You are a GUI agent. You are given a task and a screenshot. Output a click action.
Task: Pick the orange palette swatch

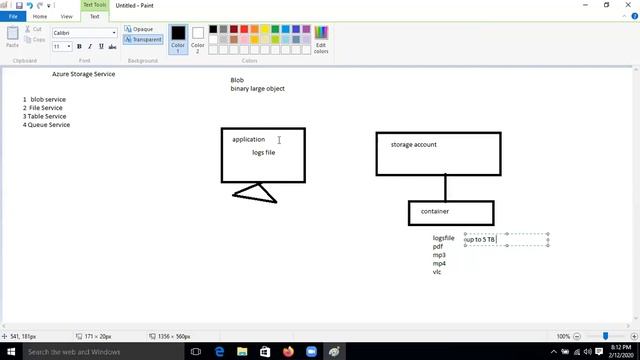click(255, 29)
